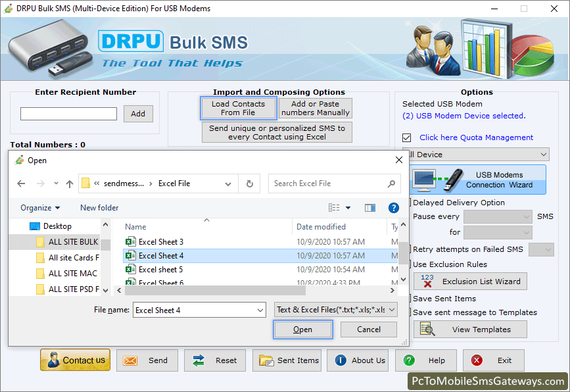Sort by Date modified column

coord(321,227)
